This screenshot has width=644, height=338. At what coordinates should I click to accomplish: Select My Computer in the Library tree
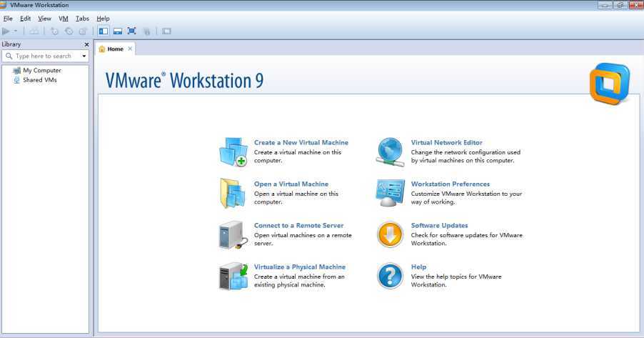(42, 70)
